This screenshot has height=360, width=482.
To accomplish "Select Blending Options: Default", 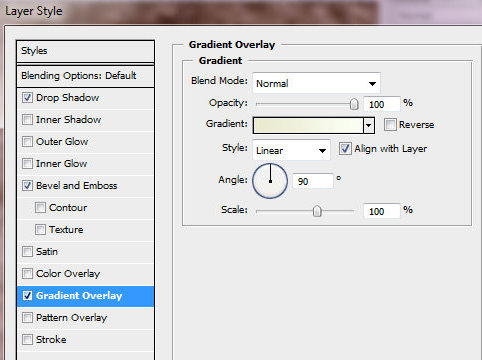I will [x=85, y=76].
